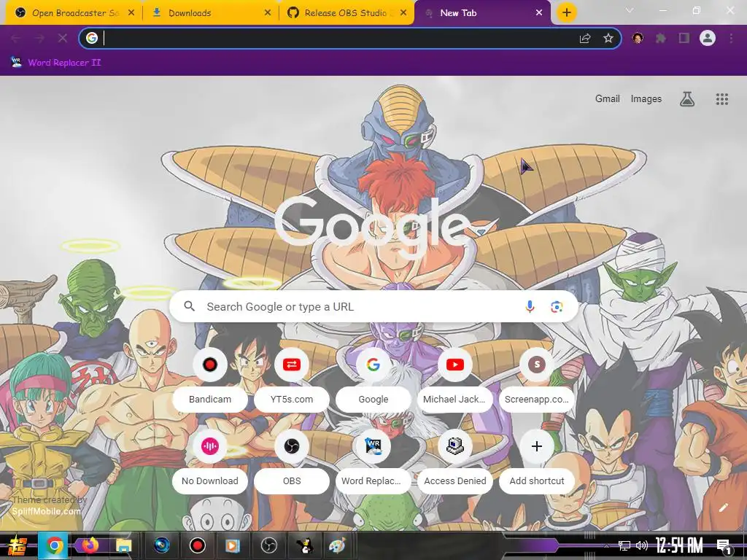747x560 pixels.
Task: Open the Michael Jack... YouTube shortcut
Action: click(455, 378)
